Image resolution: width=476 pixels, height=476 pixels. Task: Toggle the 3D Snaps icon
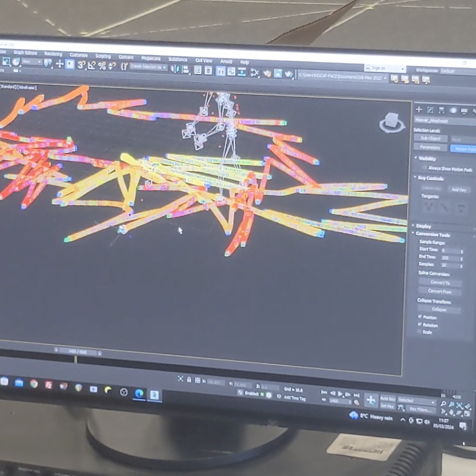[x=81, y=66]
